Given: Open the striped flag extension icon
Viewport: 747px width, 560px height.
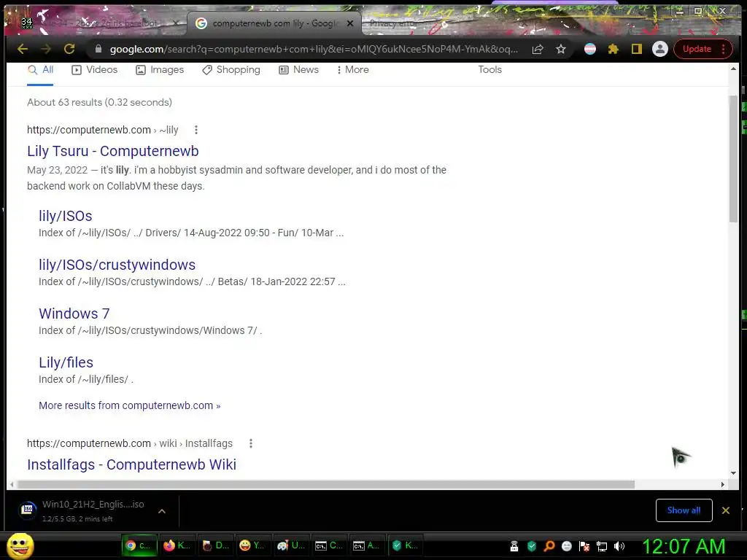Looking at the screenshot, I should [x=589, y=49].
